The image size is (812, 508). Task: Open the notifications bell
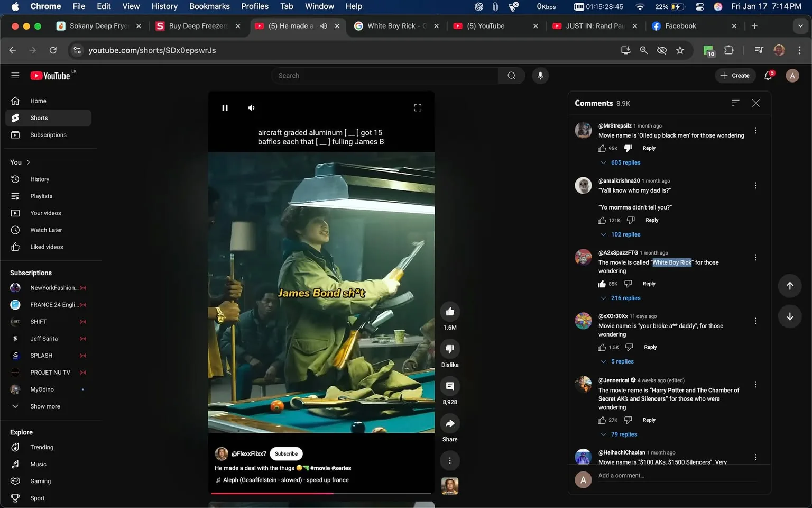click(x=768, y=76)
